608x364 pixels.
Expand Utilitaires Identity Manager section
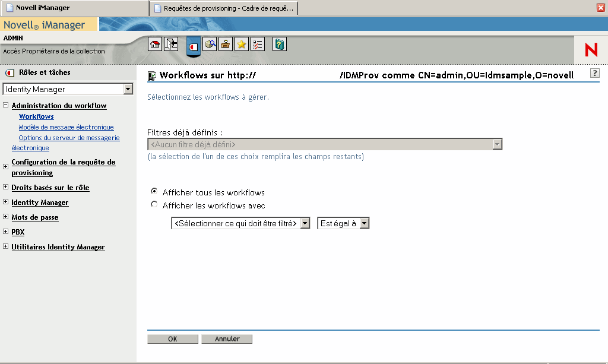[x=5, y=246]
